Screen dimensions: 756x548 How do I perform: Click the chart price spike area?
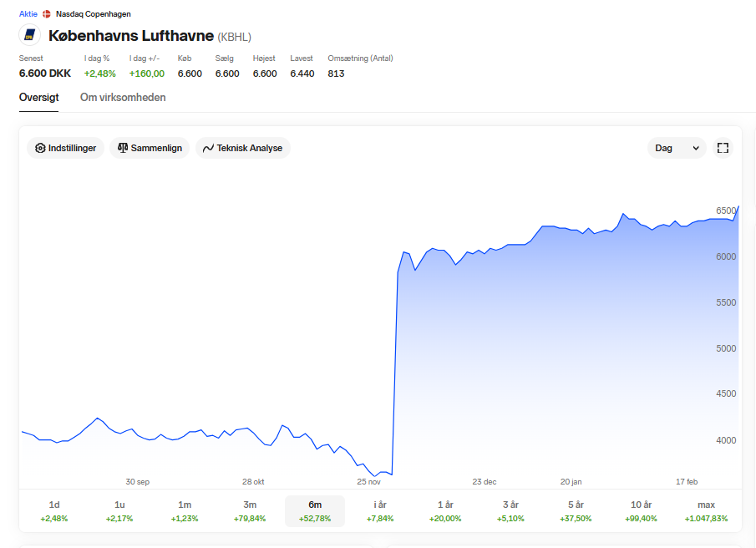click(395, 366)
